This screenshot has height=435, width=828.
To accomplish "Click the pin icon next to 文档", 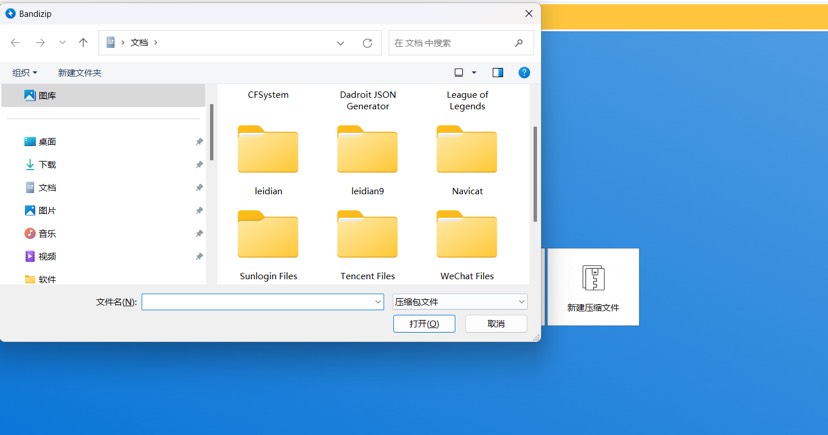I will pos(199,187).
